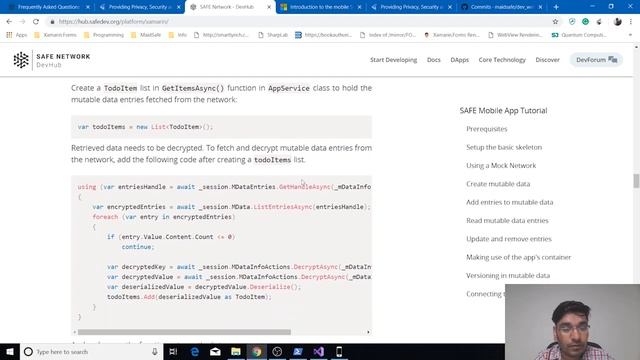This screenshot has width=640, height=360.
Task: Open the phone emulator taskbar icon
Action: coord(339,351)
